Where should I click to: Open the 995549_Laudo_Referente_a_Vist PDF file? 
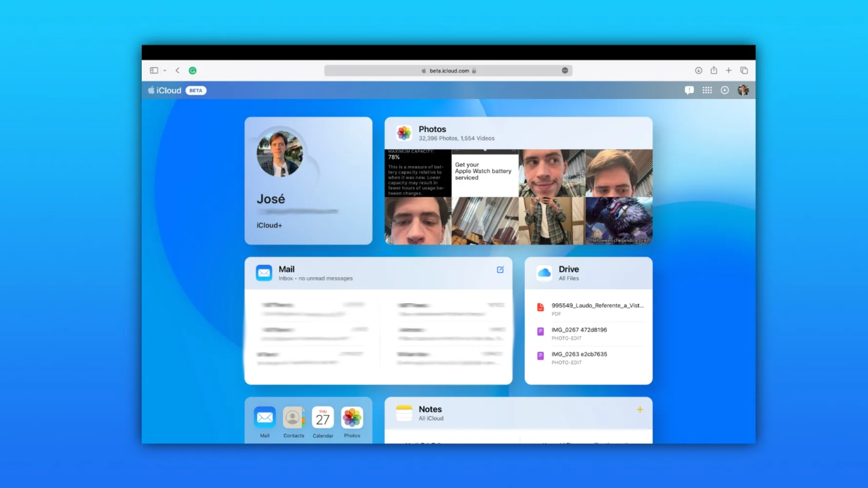click(589, 309)
